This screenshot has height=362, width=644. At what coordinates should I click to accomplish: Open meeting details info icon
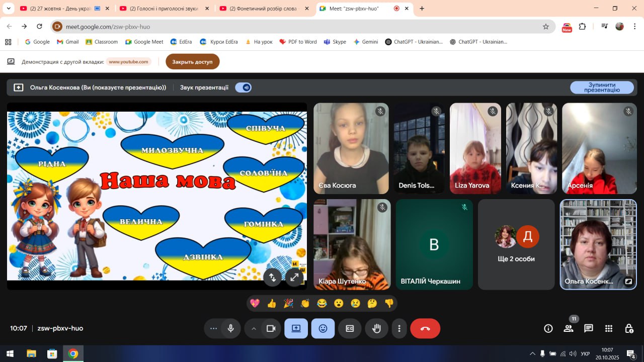click(548, 328)
